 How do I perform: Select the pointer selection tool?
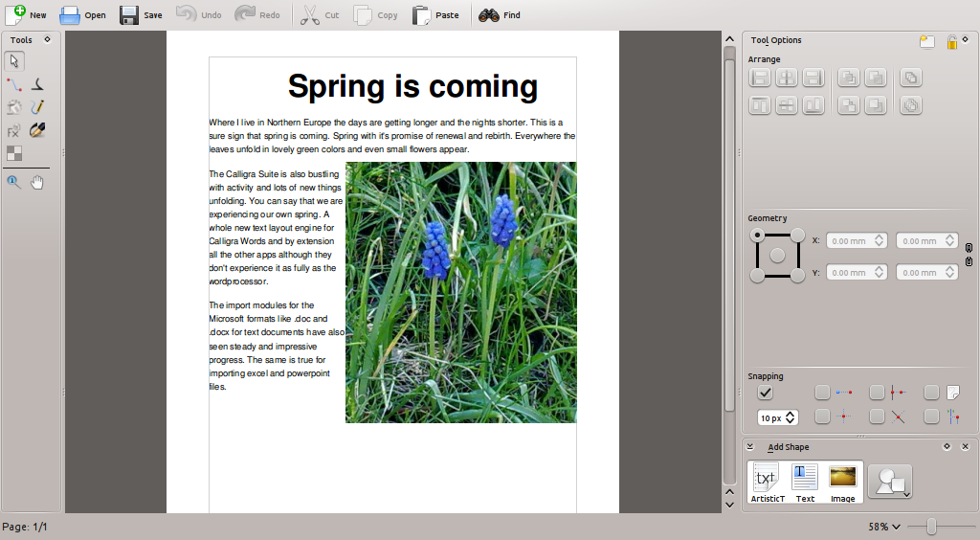pyautogui.click(x=14, y=61)
